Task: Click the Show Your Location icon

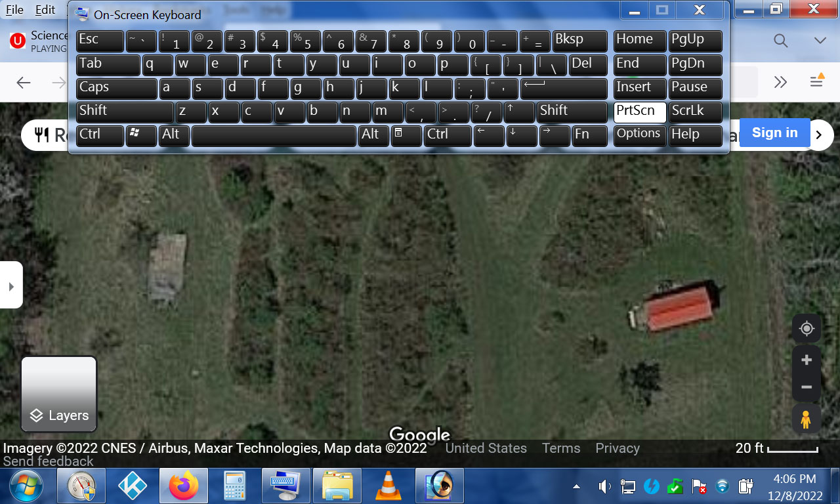Action: tap(807, 329)
